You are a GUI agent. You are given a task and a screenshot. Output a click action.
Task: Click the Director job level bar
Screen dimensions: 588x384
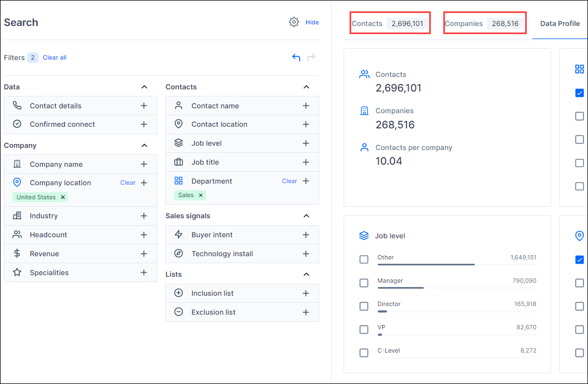tap(457, 311)
